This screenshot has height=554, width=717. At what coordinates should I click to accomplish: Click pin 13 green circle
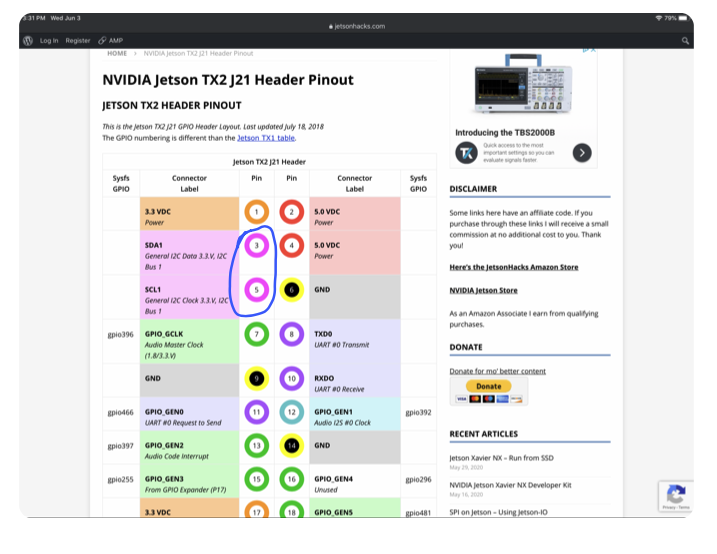click(x=257, y=446)
